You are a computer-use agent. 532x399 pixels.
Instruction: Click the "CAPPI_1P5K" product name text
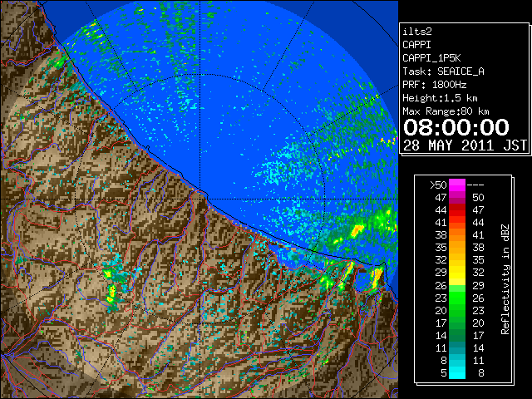point(431,58)
